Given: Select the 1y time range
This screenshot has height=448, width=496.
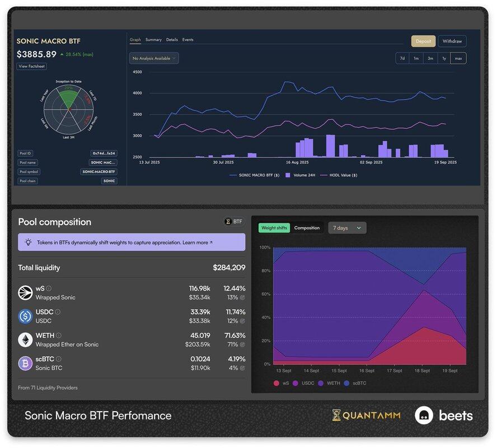Looking at the screenshot, I should [444, 58].
